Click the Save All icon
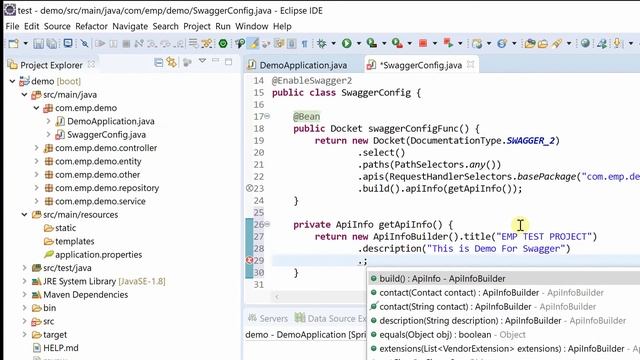This screenshot has width=640, height=360. pyautogui.click(x=52, y=43)
